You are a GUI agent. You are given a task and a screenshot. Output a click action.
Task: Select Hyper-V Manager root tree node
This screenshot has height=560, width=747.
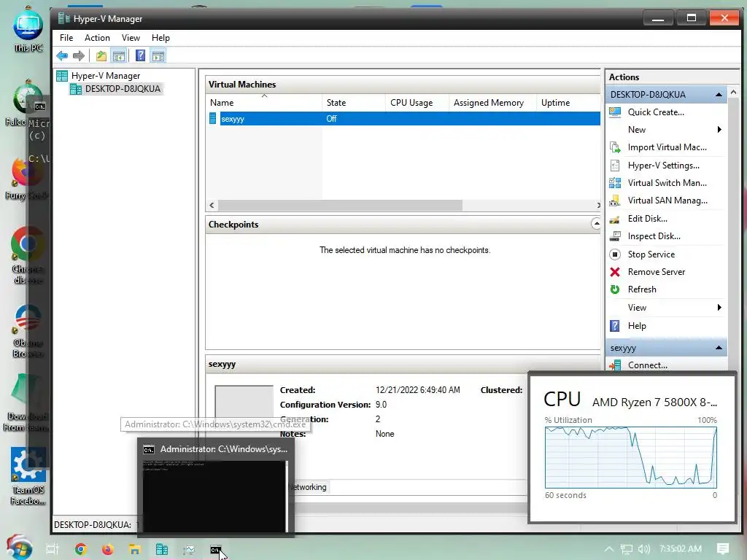106,76
